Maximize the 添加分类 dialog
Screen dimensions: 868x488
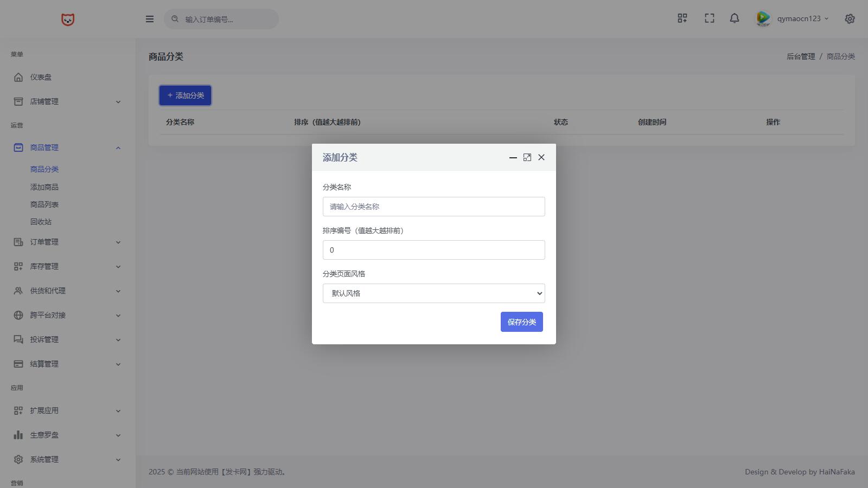pyautogui.click(x=527, y=157)
